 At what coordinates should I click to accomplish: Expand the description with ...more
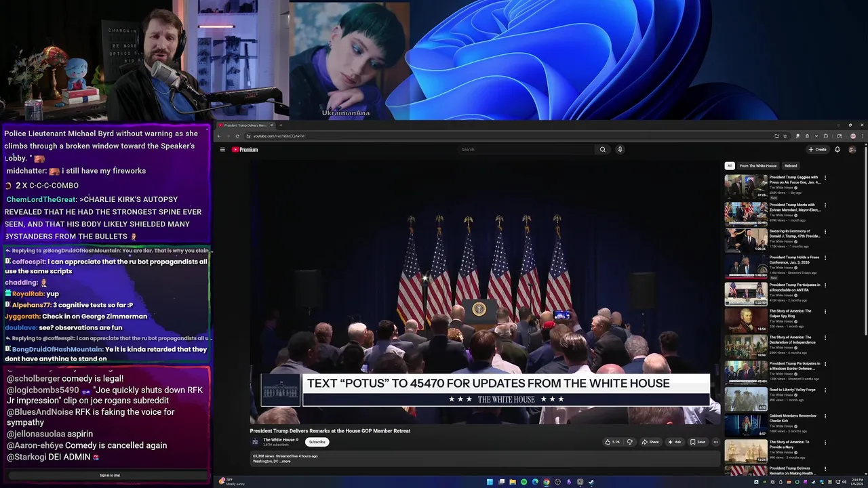tap(285, 462)
